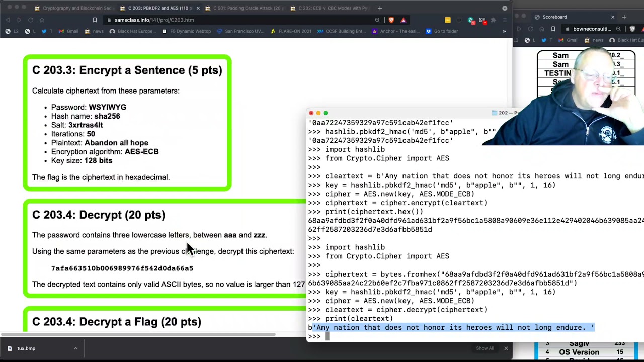Screen dimensions: 644x362
Task: Open the extensions puzzle-piece menu
Action: click(x=493, y=20)
